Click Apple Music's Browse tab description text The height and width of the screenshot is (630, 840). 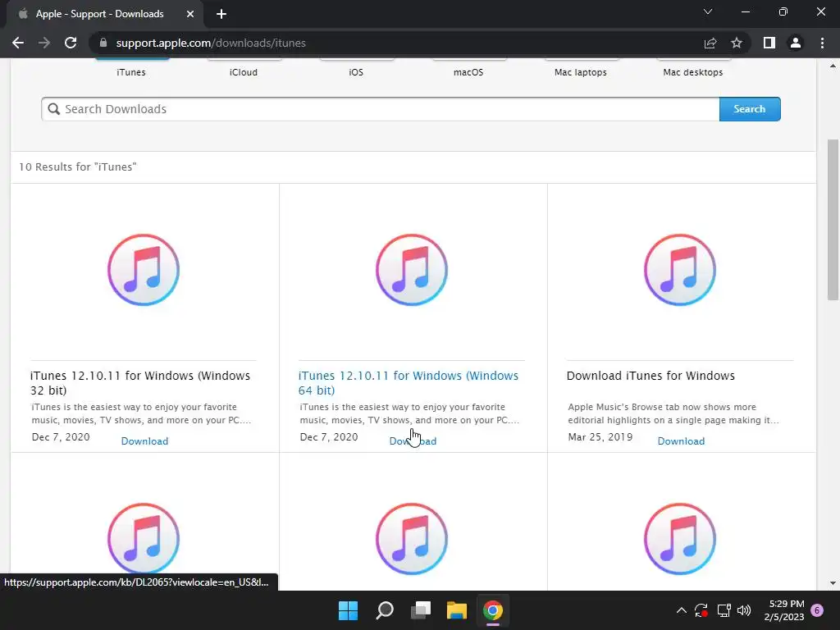[673, 413]
